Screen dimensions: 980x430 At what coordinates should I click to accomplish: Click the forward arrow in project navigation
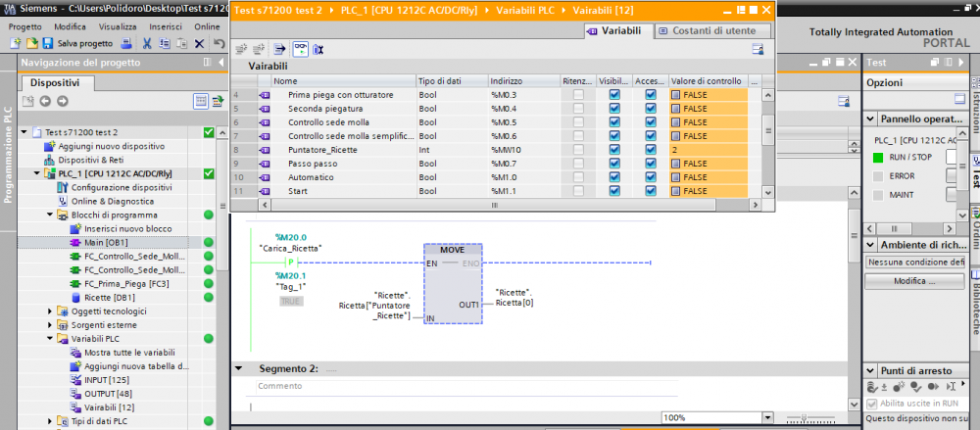[62, 101]
